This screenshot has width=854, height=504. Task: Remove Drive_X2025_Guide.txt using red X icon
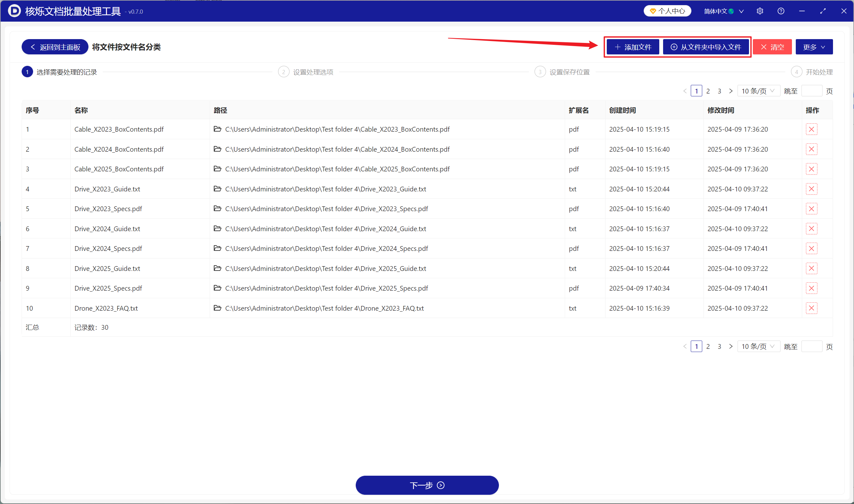811,269
